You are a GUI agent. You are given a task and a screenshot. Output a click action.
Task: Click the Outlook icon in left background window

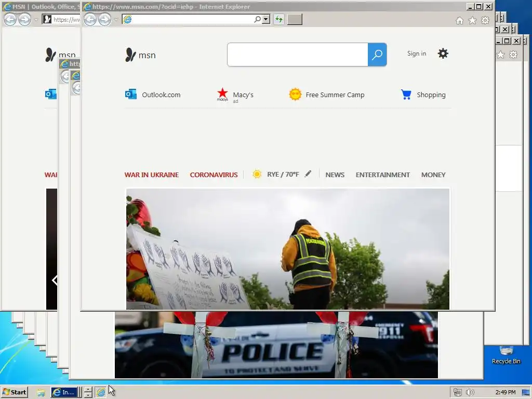(51, 94)
